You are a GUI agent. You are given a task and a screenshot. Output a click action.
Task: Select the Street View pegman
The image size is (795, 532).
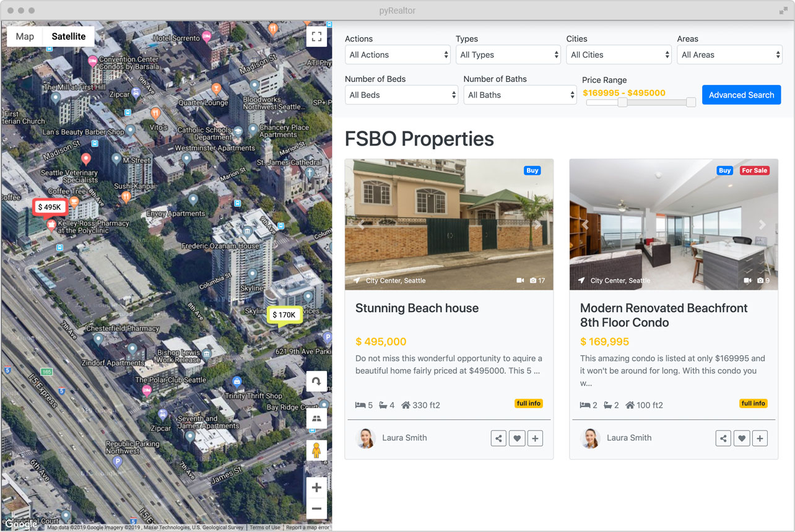316,450
